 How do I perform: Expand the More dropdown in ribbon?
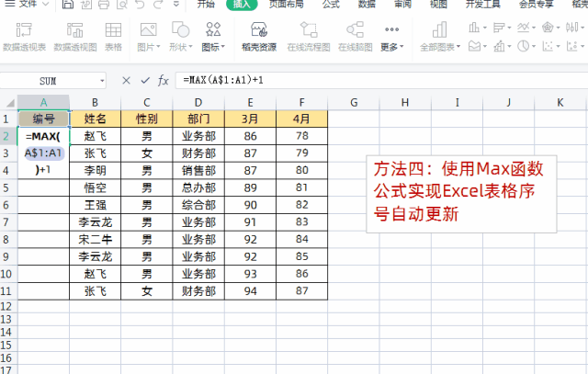point(391,46)
